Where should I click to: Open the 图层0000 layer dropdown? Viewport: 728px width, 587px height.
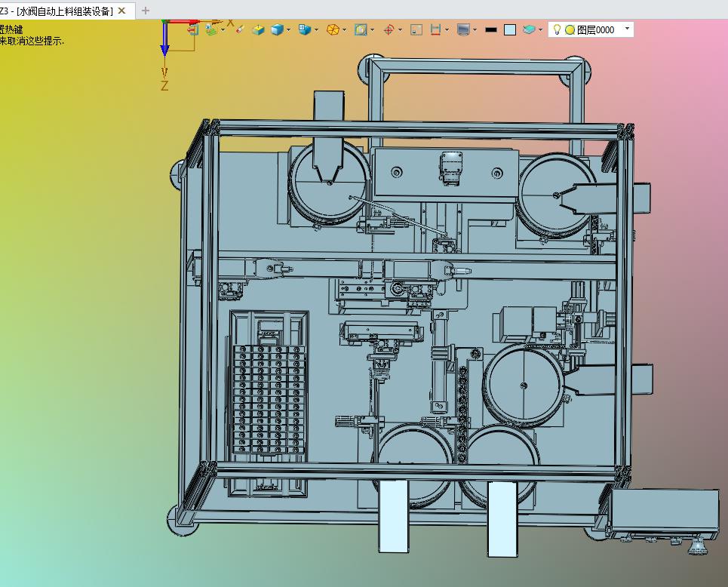click(628, 29)
